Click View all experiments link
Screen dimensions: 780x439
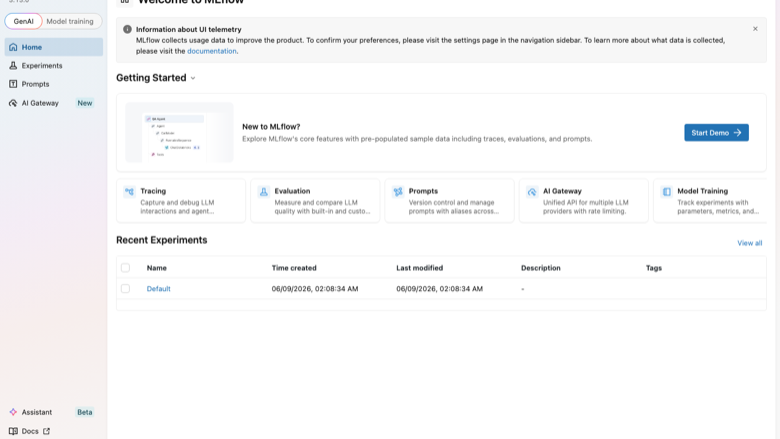click(x=750, y=243)
